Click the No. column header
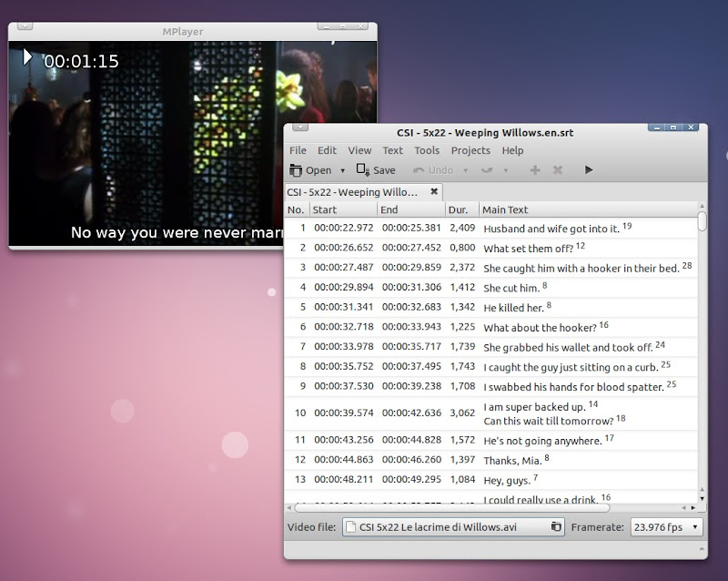The height and width of the screenshot is (581, 728). click(296, 209)
